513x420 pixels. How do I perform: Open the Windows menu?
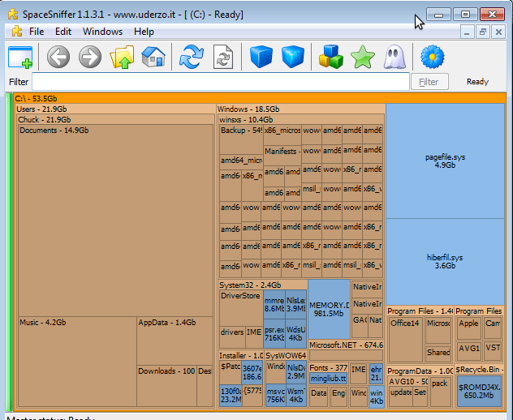(102, 32)
